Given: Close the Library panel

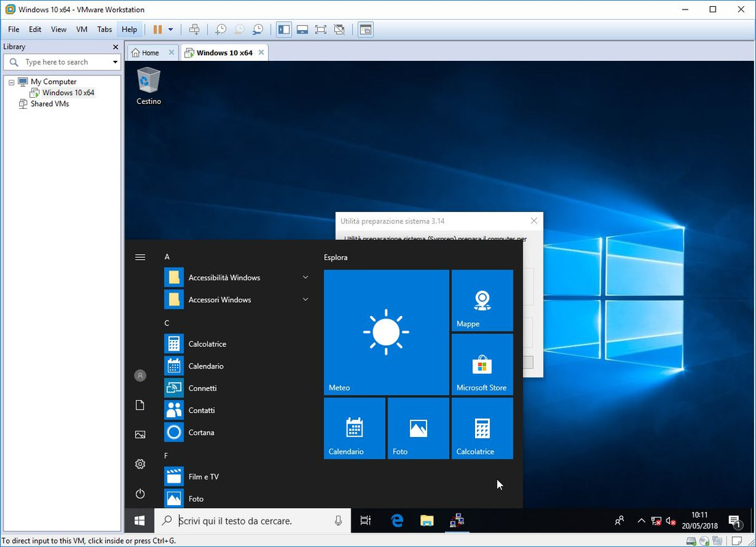Looking at the screenshot, I should point(116,46).
